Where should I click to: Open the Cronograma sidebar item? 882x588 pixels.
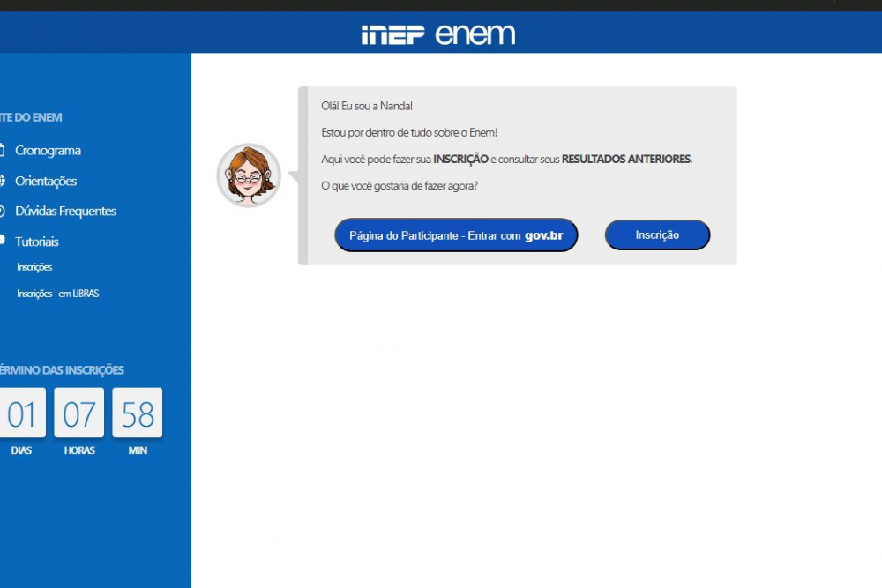48,151
